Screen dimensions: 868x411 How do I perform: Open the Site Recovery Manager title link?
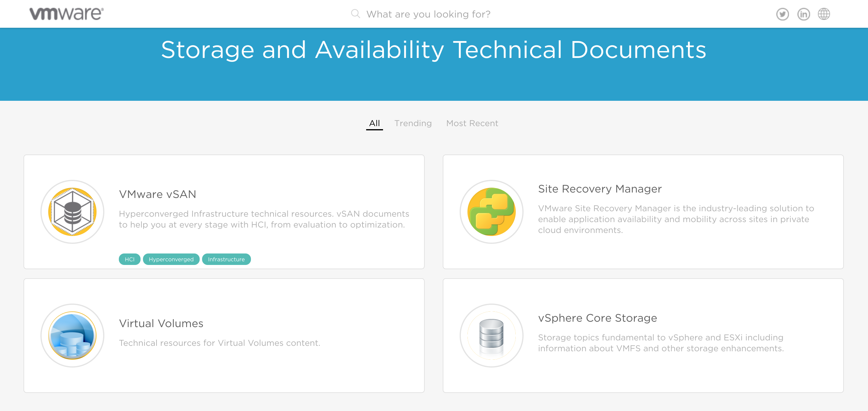[600, 189]
